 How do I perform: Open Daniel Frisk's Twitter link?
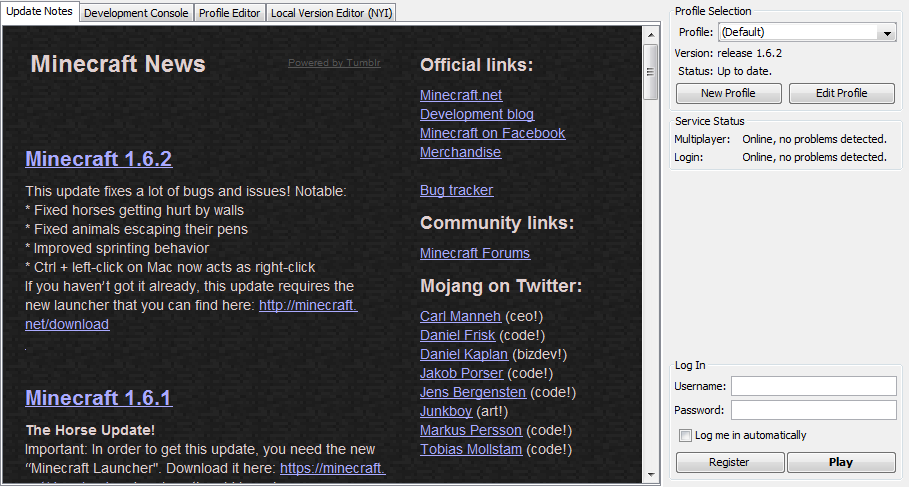[457, 336]
